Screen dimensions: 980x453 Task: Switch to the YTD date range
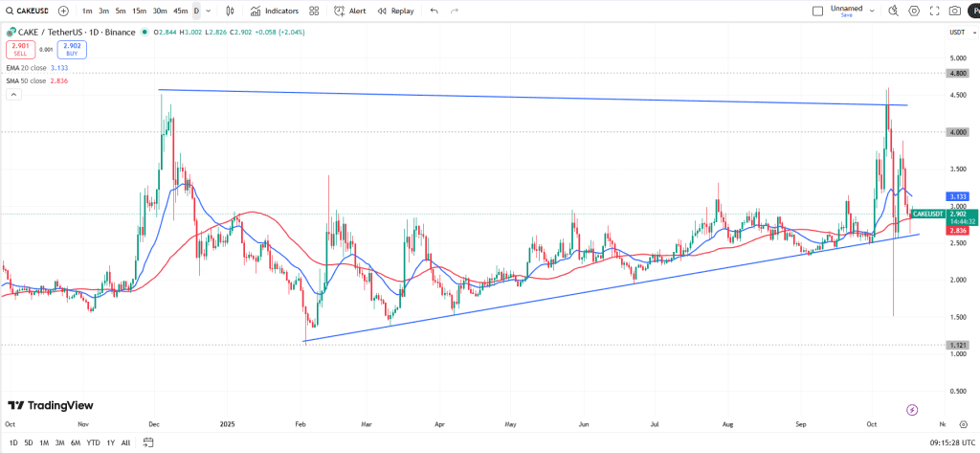(x=93, y=442)
